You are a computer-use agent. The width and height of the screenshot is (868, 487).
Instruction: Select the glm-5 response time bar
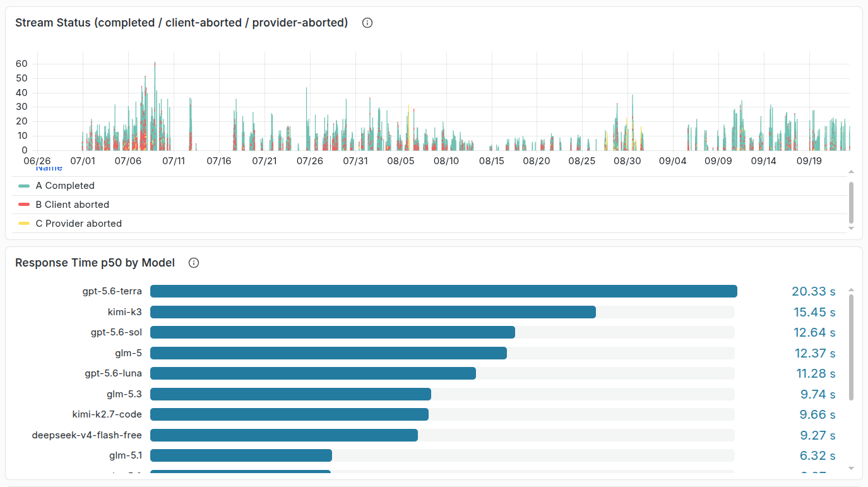pyautogui.click(x=328, y=353)
